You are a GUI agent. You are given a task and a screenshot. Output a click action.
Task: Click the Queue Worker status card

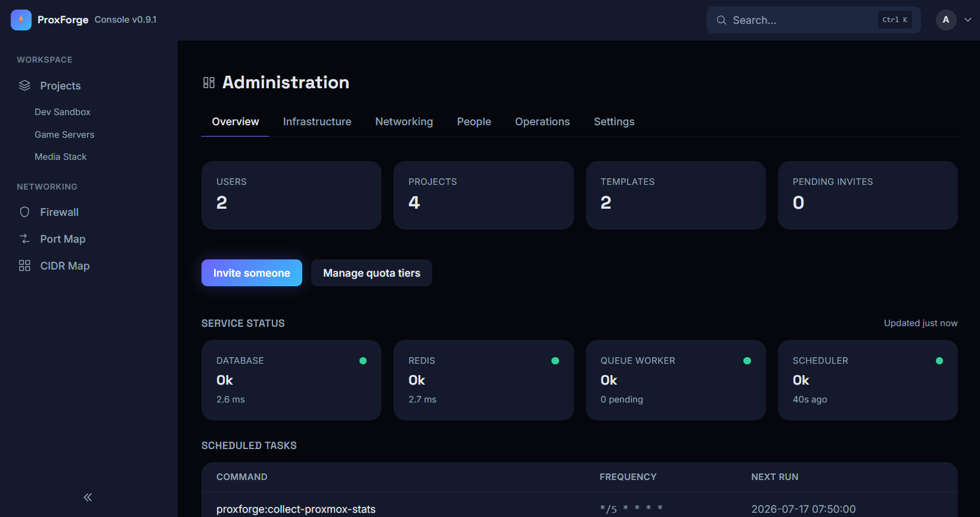coord(676,380)
